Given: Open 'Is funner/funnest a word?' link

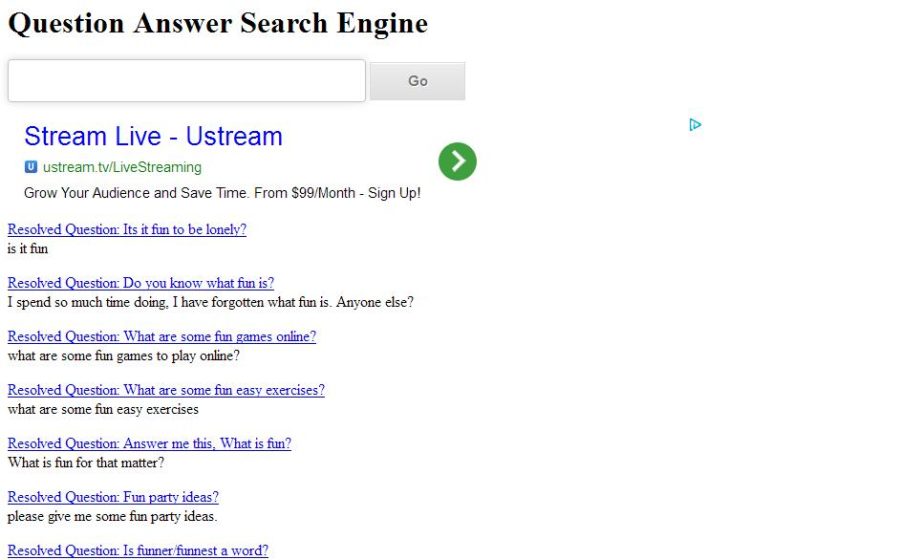Looking at the screenshot, I should tap(138, 550).
